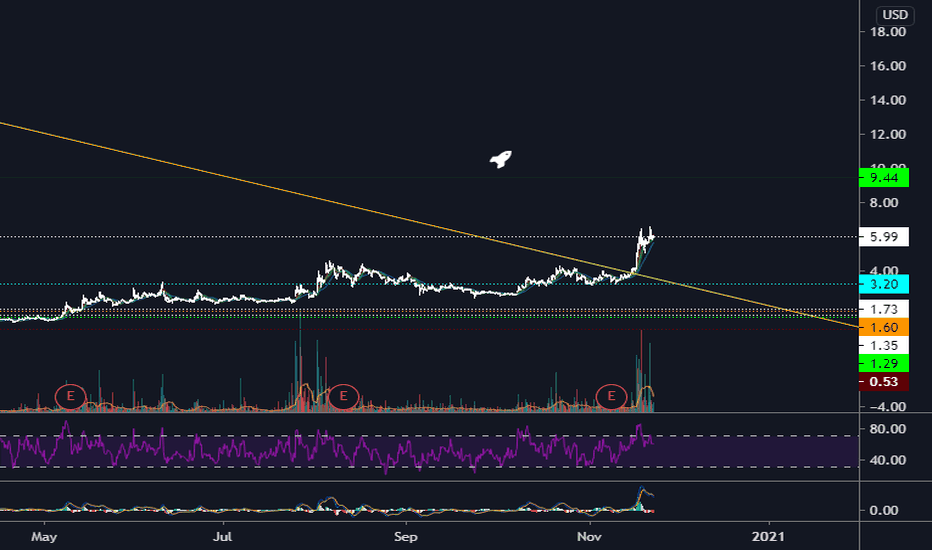Click the 2021 label on time axis
The height and width of the screenshot is (550, 932).
(768, 537)
